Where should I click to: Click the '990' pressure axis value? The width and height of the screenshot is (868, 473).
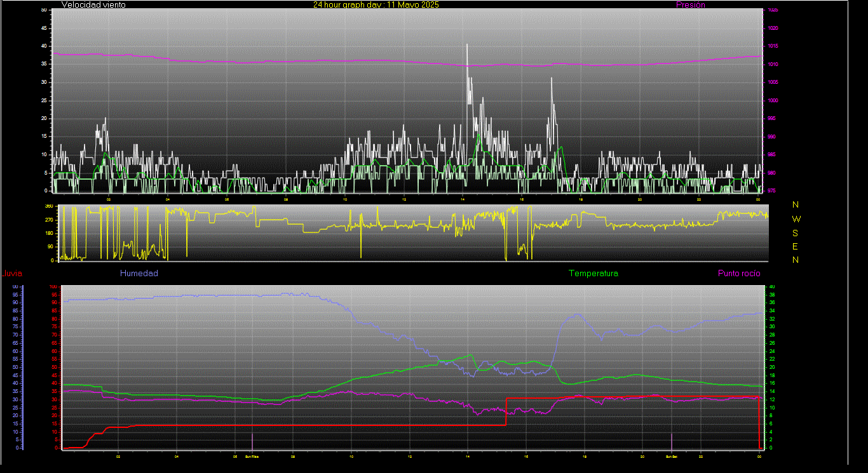click(x=771, y=137)
